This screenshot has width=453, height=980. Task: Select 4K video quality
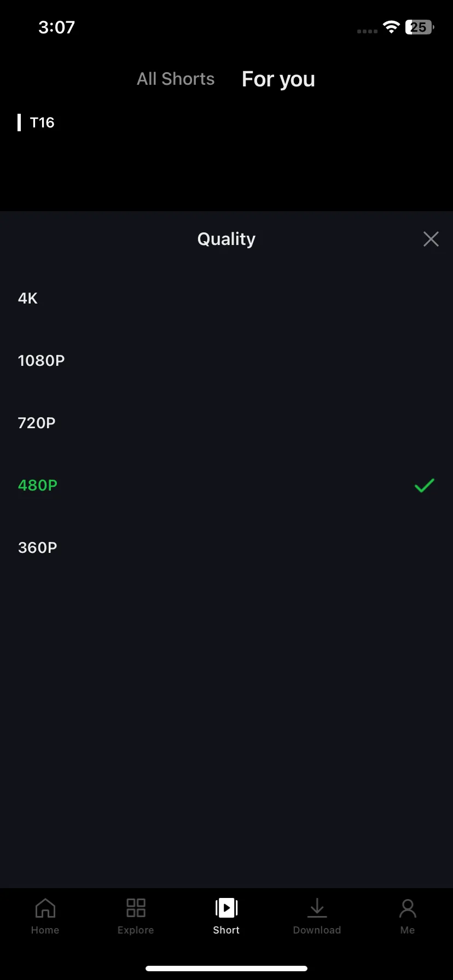tap(226, 298)
